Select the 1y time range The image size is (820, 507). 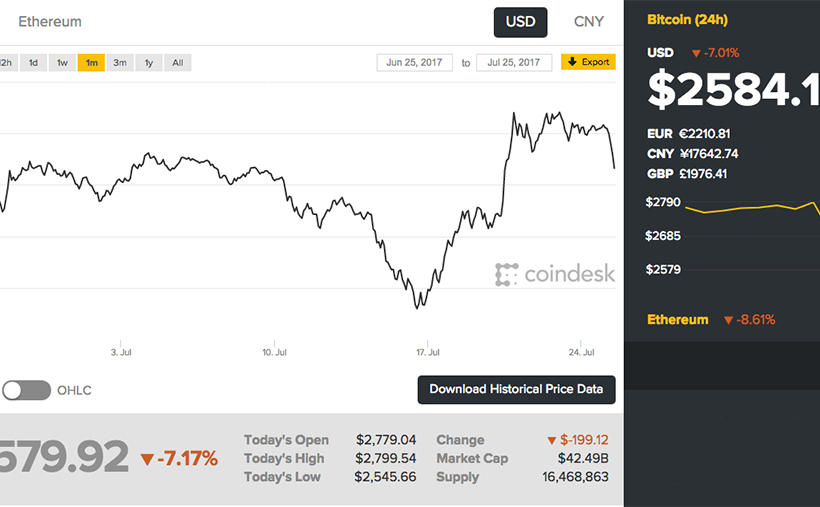tap(149, 62)
